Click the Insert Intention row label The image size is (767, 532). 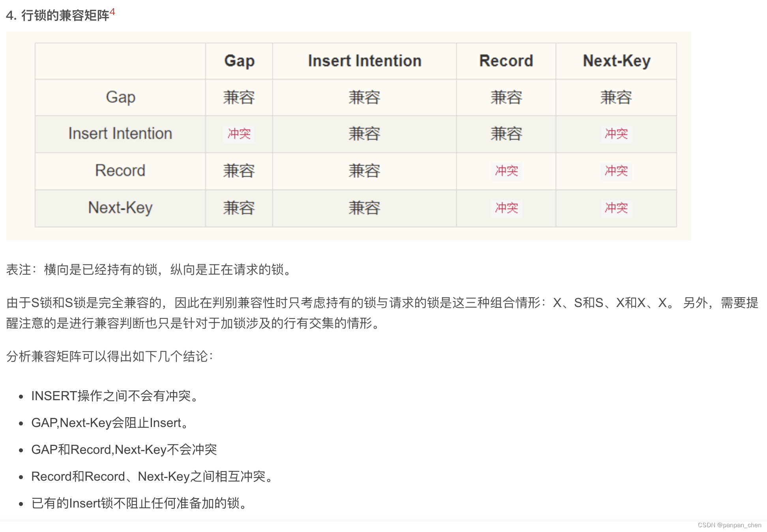tap(120, 134)
